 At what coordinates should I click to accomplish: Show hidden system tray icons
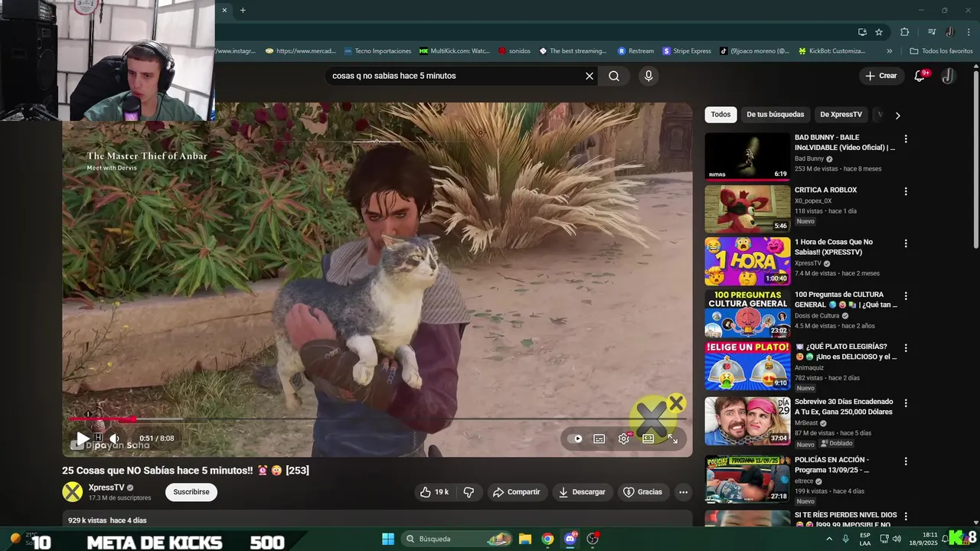pos(829,539)
